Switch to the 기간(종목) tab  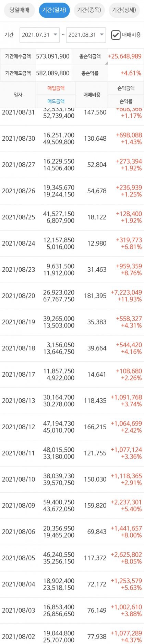(x=89, y=10)
